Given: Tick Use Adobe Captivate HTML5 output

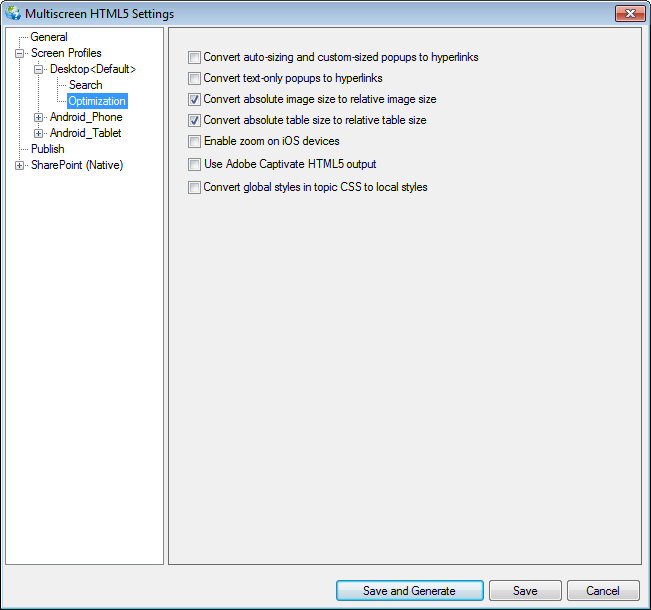Looking at the screenshot, I should coord(195,164).
